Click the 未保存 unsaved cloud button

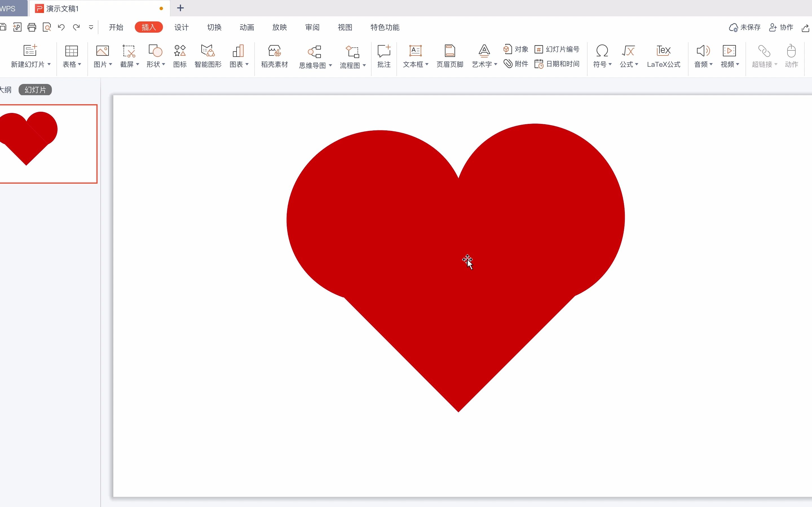click(745, 27)
